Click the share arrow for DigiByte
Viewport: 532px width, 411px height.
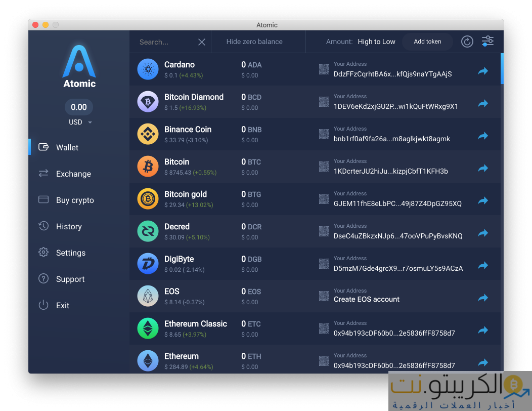(x=483, y=265)
